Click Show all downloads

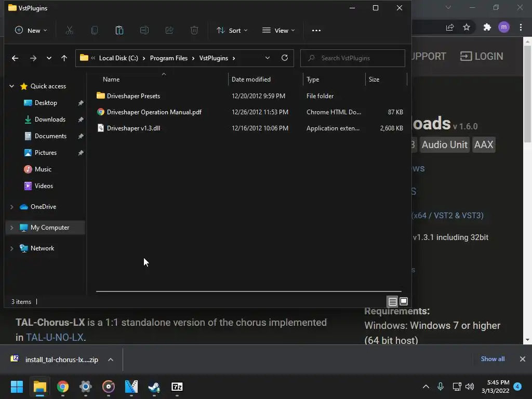tap(493, 359)
